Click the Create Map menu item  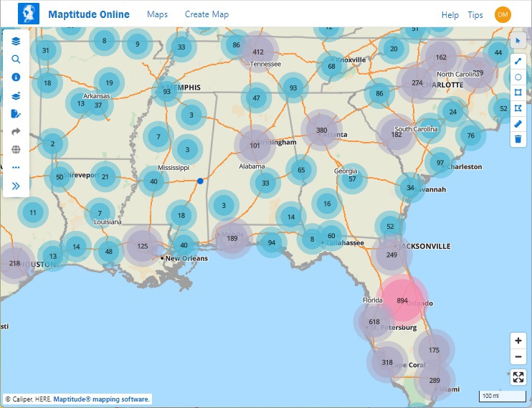click(x=206, y=14)
